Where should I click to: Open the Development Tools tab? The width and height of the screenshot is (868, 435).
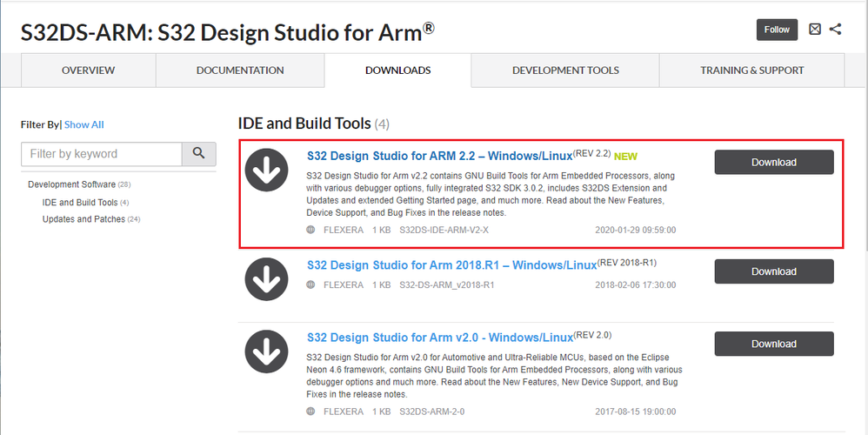tap(565, 70)
